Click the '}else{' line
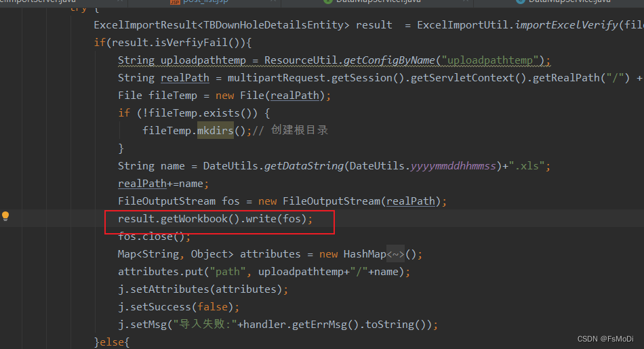This screenshot has width=644, height=349. tap(112, 342)
